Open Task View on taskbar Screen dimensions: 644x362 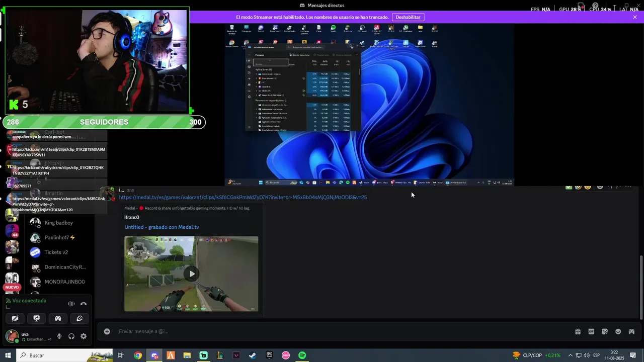[121, 355]
